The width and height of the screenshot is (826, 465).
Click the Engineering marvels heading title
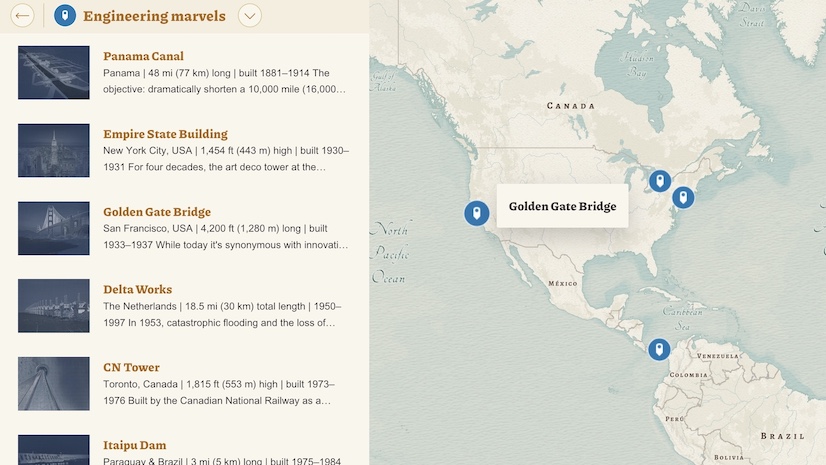point(154,16)
